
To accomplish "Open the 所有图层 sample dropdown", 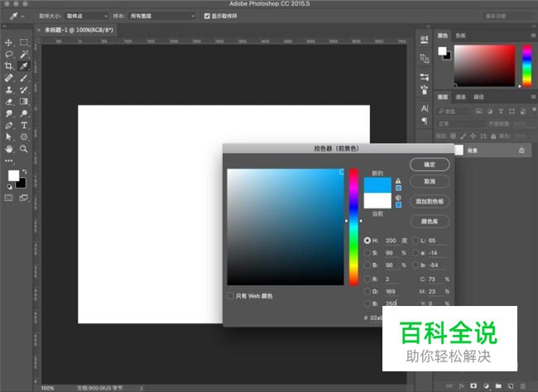I will pos(166,16).
